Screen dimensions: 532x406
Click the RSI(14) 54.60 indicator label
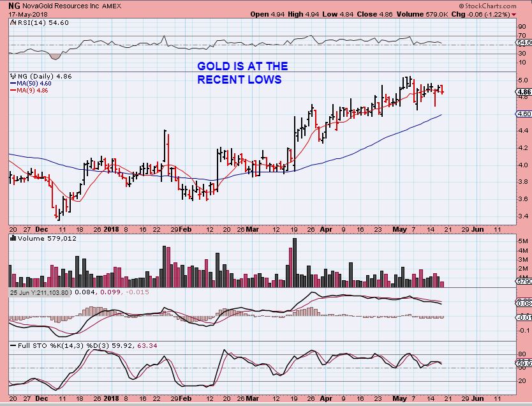43,22
